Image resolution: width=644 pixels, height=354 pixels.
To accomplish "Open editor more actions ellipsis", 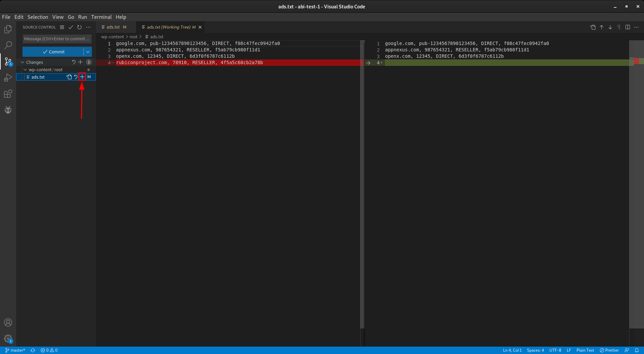I will coord(636,27).
